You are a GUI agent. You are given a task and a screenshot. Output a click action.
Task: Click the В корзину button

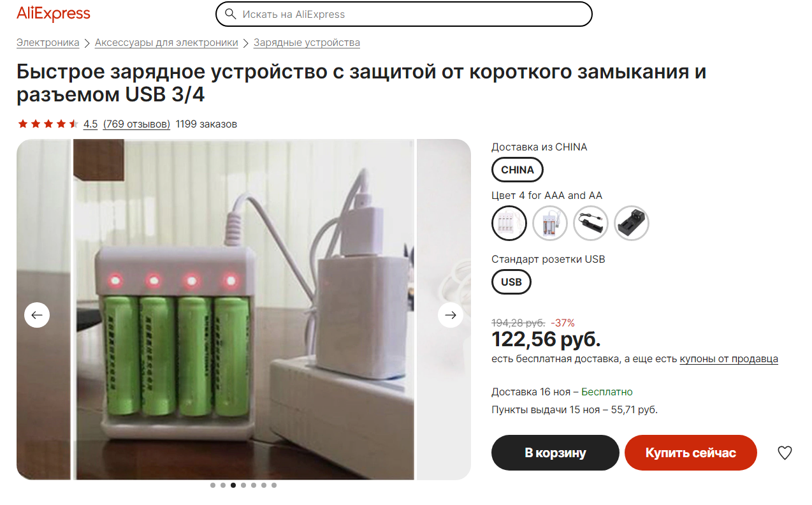[555, 453]
